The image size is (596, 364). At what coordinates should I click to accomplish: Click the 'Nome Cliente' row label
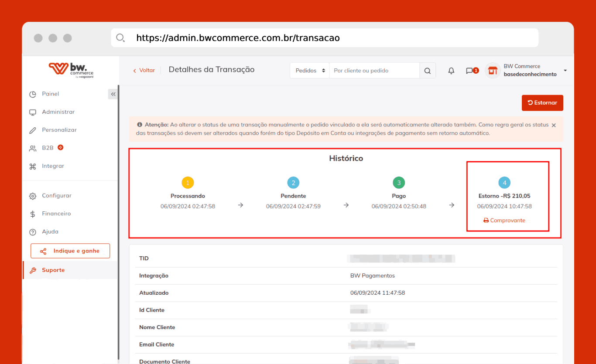coord(157,327)
